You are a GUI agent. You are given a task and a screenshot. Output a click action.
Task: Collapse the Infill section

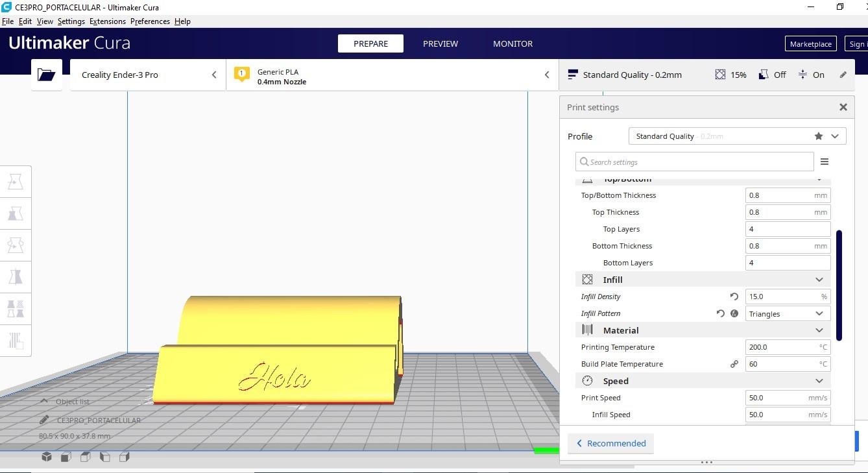coord(819,280)
